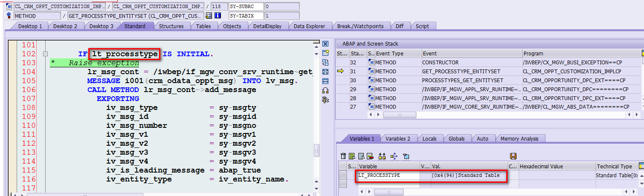Click the arrows move icon in variables toolbar
644x196 pixels.
(x=394, y=156)
